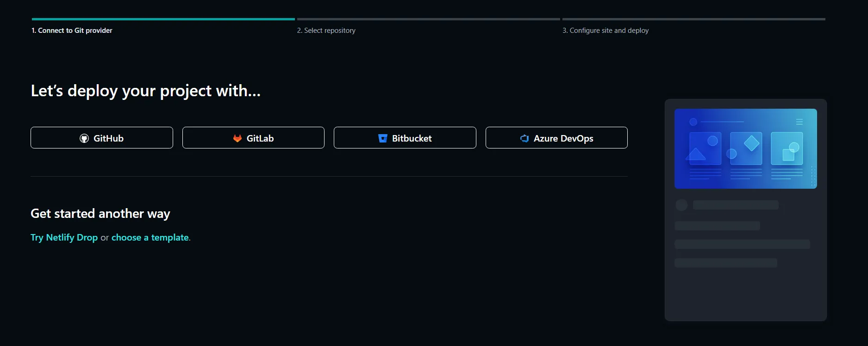Click the Bitbucket bucket logo icon

[x=383, y=138]
